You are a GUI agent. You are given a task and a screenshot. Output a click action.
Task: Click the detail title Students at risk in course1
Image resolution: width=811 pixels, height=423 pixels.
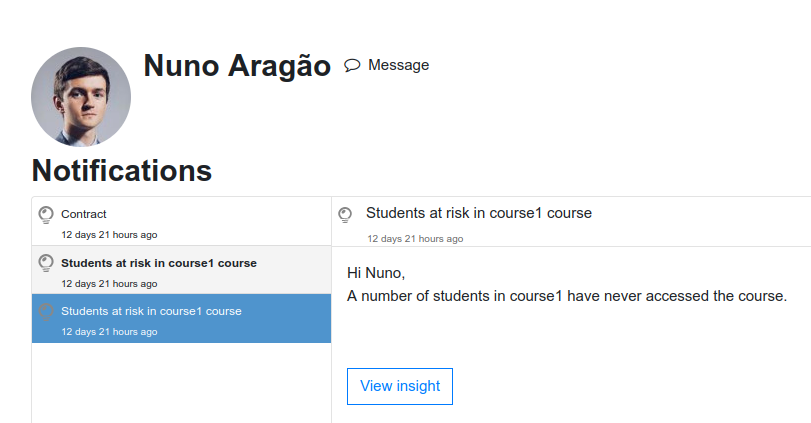[479, 213]
